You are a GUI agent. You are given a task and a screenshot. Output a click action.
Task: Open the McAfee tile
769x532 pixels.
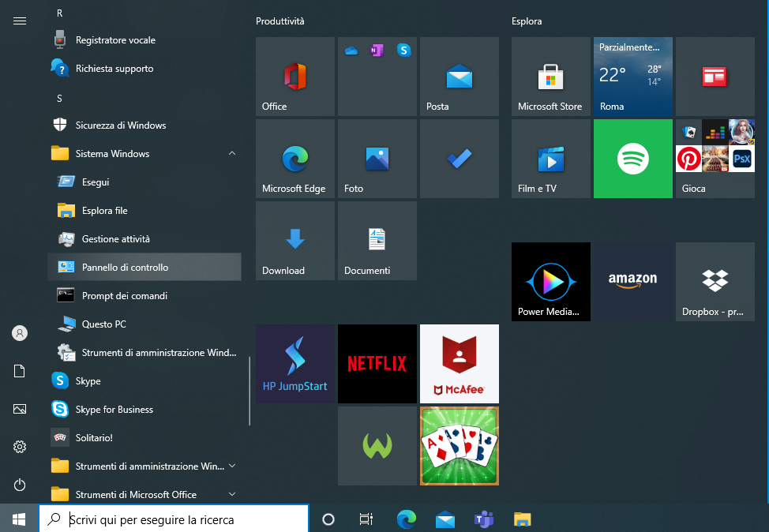459,364
